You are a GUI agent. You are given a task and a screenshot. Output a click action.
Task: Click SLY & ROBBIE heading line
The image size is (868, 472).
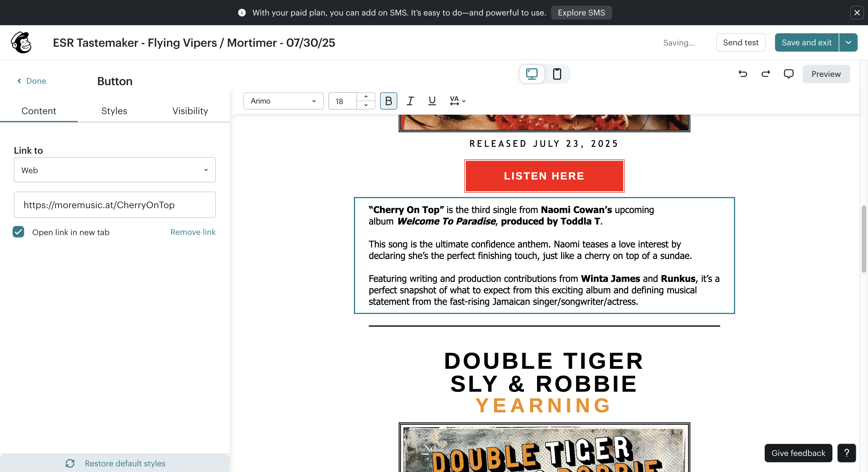coord(544,383)
